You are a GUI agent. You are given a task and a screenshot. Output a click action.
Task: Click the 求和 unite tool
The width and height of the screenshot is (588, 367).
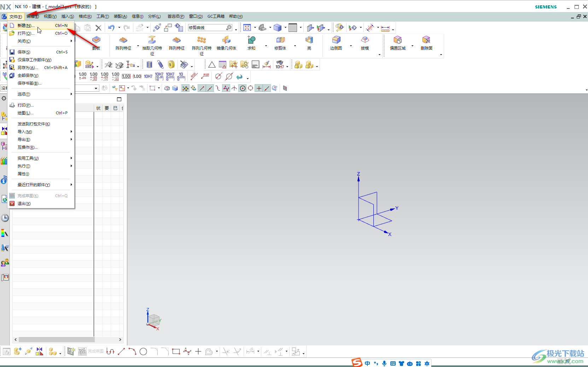251,43
